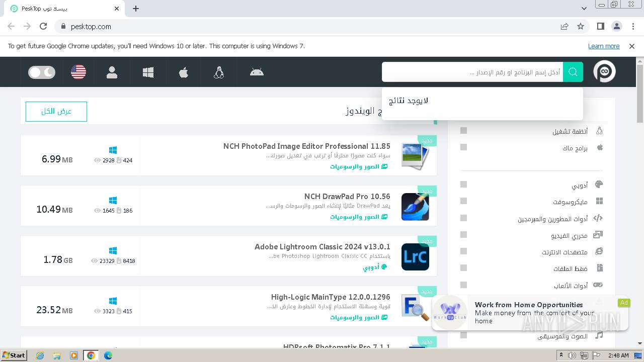Screen dimensions: 644x362
Task: Open محرري الفيديو sidebar category
Action: pyautogui.click(x=570, y=236)
